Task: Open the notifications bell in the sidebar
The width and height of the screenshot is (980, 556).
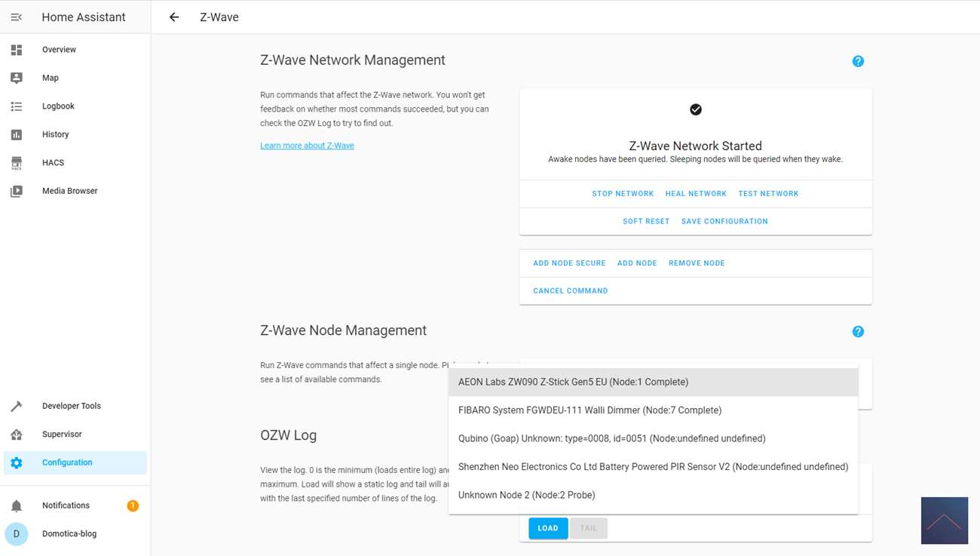Action: point(17,505)
